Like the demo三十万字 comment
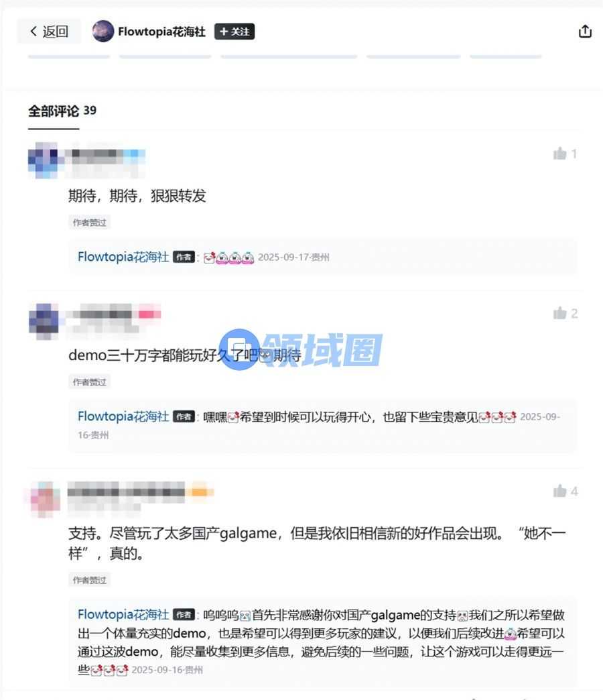This screenshot has height=700, width=603. [x=565, y=313]
